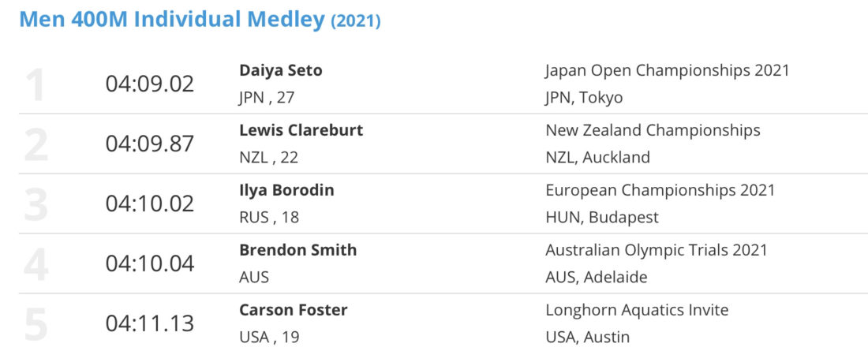The width and height of the screenshot is (868, 351).
Task: Open Ilya Borodin's swimmer profile
Action: (x=286, y=190)
